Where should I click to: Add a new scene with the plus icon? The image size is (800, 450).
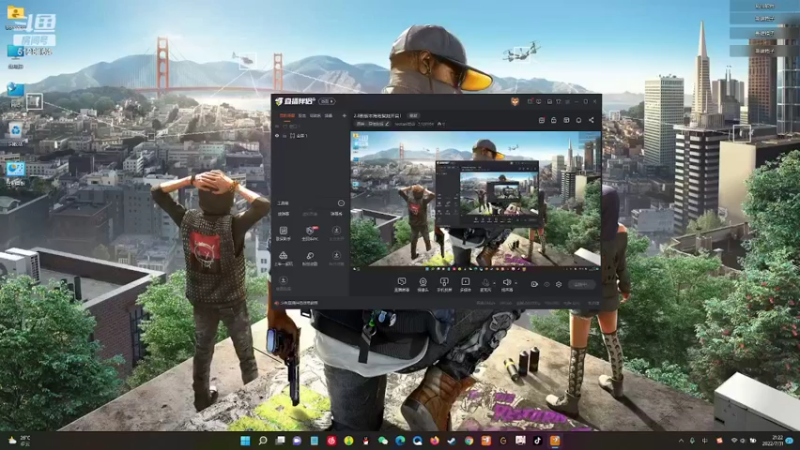click(344, 116)
